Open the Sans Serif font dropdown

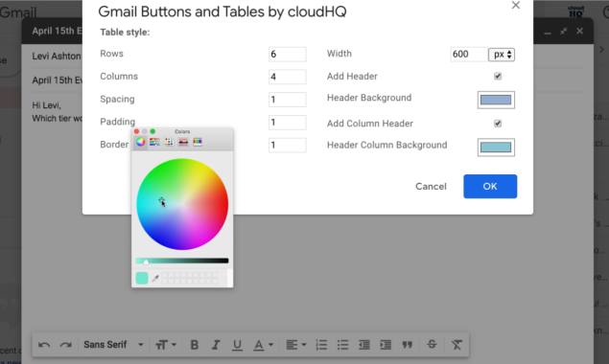113,345
